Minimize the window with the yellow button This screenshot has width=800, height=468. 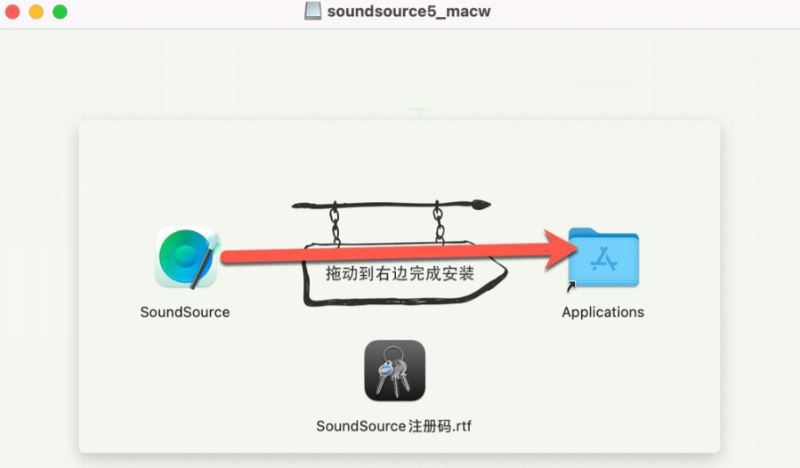coord(36,11)
